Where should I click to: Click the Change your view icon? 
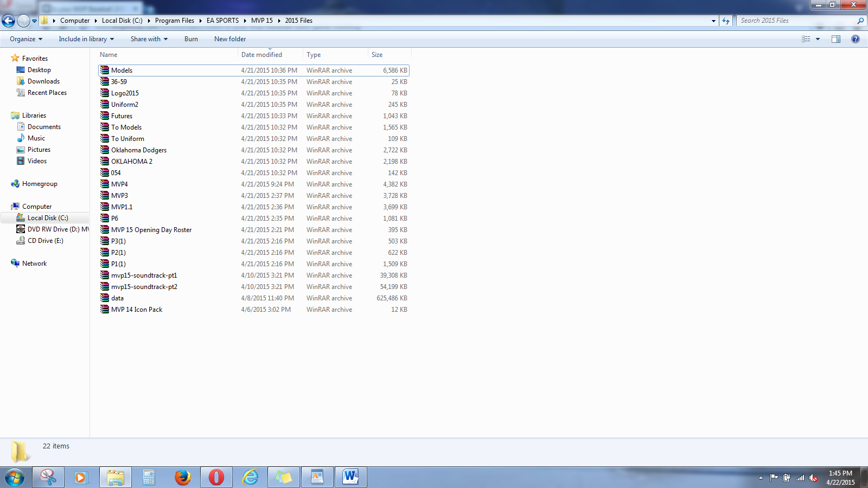tap(806, 39)
